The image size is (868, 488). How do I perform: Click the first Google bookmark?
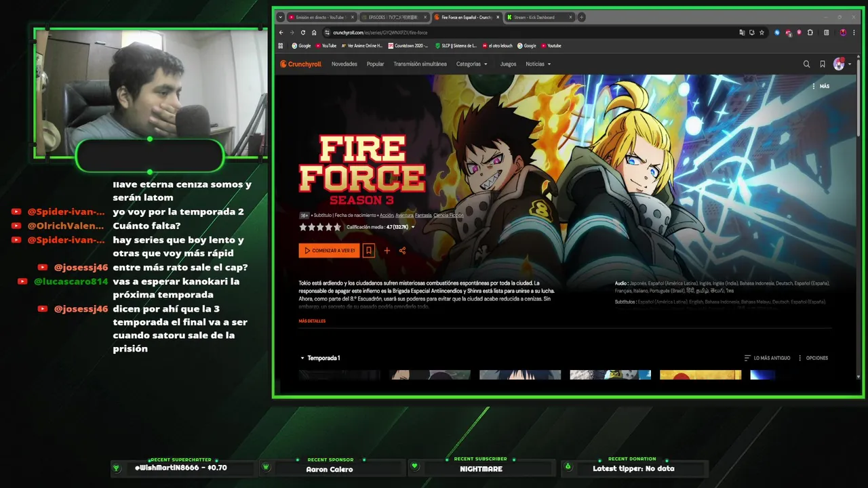coord(301,46)
